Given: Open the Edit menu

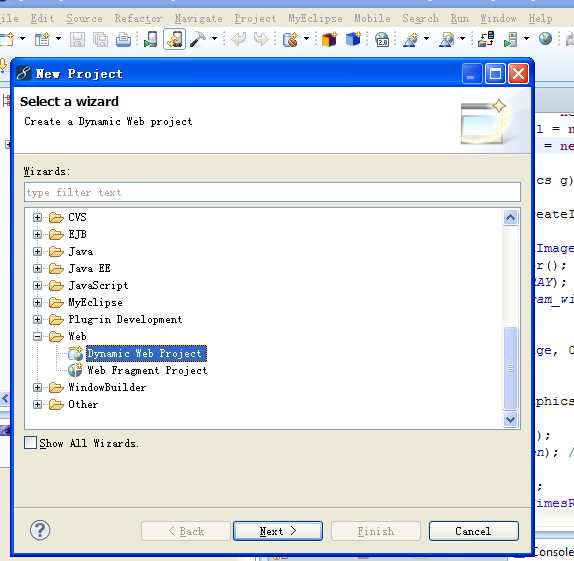Looking at the screenshot, I should click(42, 18).
